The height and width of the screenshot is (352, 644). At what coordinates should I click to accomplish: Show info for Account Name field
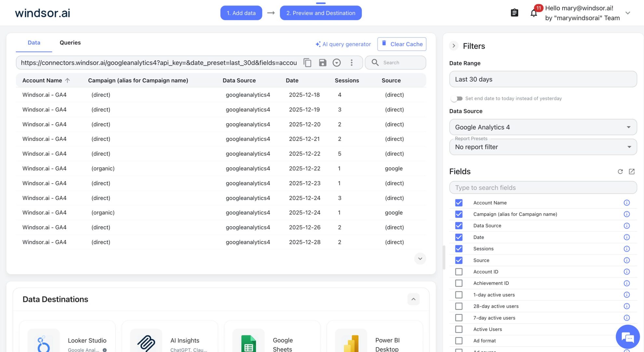(627, 203)
